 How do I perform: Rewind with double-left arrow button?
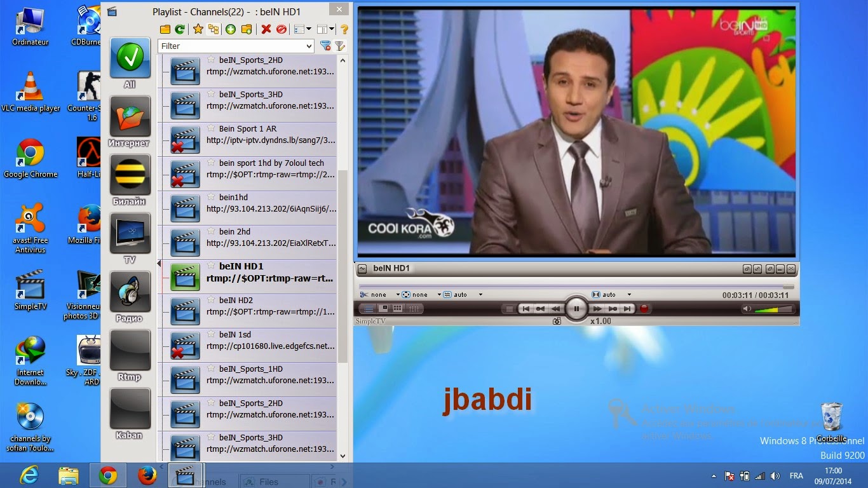point(555,309)
